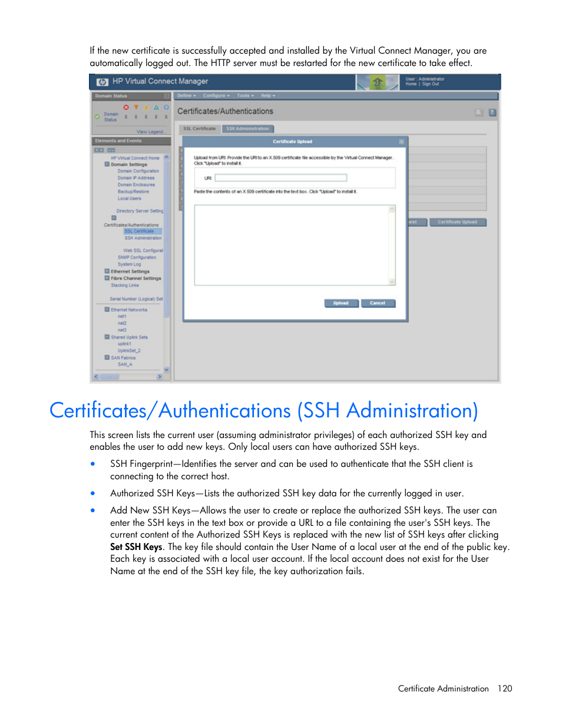Click the blue unknown status icon

coord(166,108)
